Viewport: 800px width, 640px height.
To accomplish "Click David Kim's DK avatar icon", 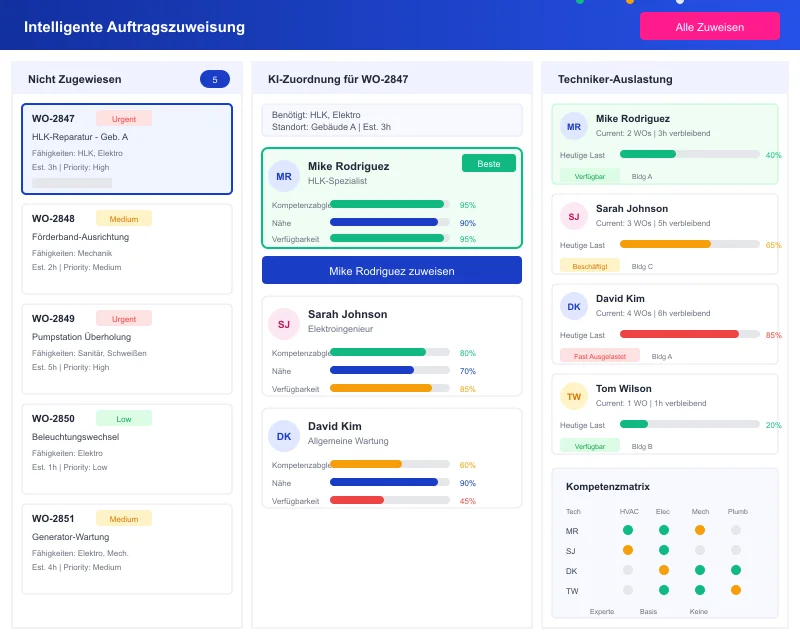I will tap(283, 436).
